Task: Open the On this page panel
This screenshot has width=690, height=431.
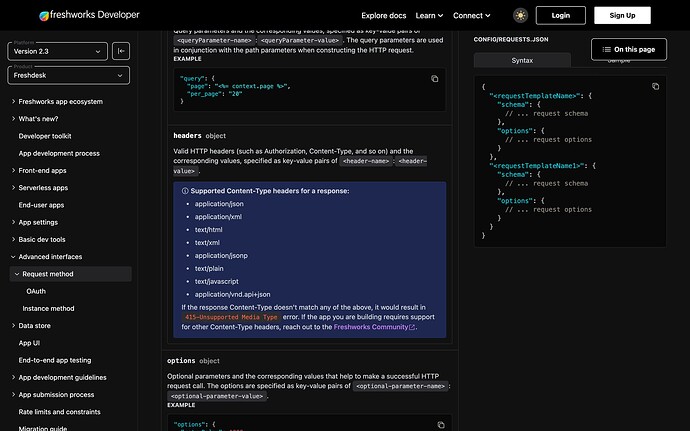Action: point(628,49)
